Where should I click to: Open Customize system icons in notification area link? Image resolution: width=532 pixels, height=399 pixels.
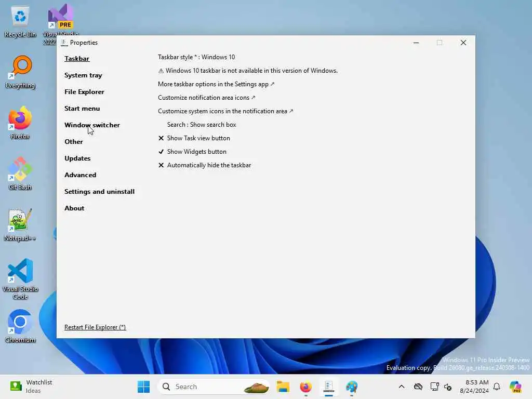[225, 111]
